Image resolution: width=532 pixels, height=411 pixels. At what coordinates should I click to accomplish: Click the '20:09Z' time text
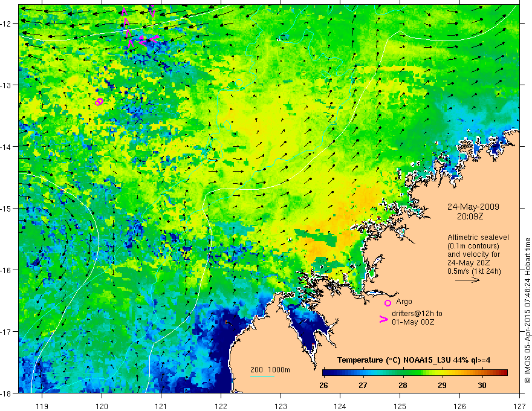coord(470,216)
